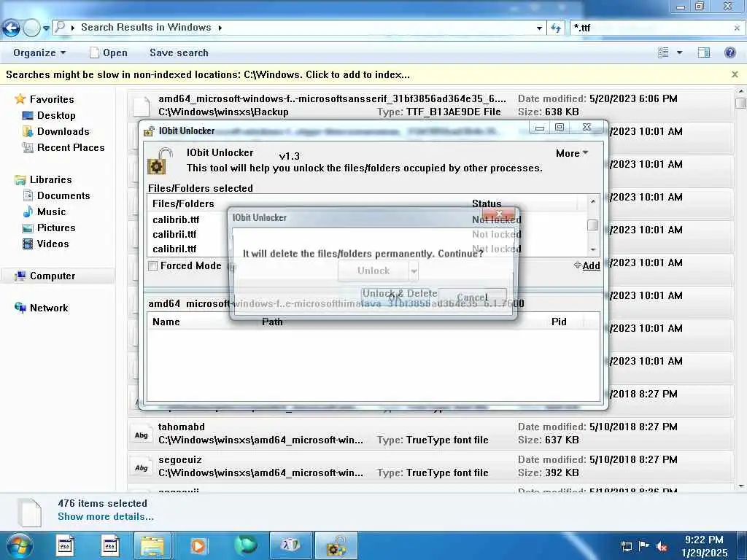Open the recent pages dropdown beside forward arrow
747x560 pixels.
point(46,28)
